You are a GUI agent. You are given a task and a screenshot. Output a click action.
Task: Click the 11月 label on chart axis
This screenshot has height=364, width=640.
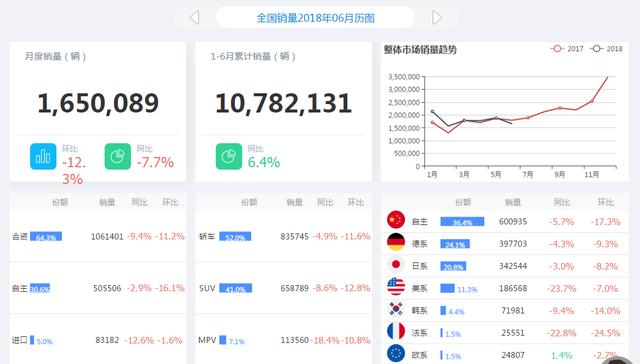click(591, 175)
